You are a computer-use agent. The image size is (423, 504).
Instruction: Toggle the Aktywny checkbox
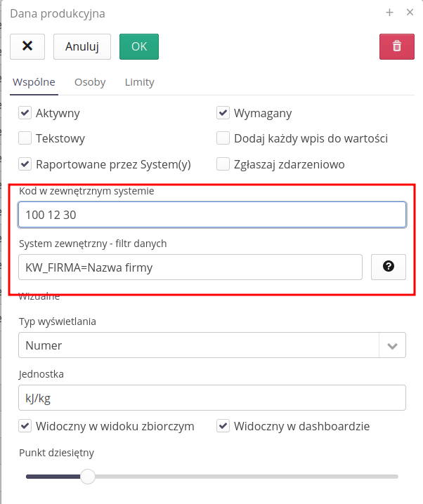tap(25, 113)
